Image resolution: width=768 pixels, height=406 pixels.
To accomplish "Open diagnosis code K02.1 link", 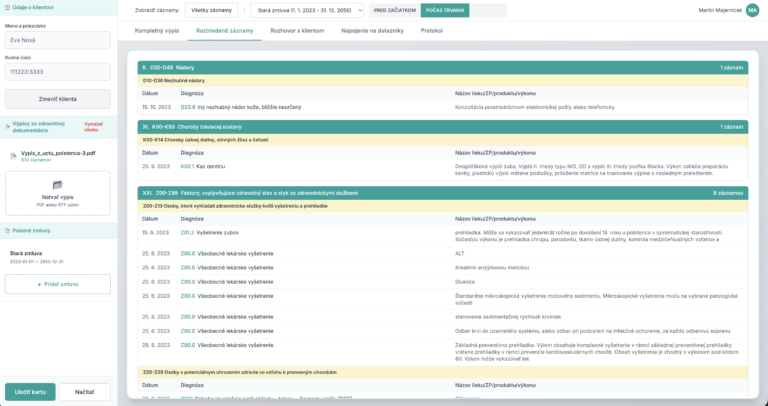I will pos(188,167).
